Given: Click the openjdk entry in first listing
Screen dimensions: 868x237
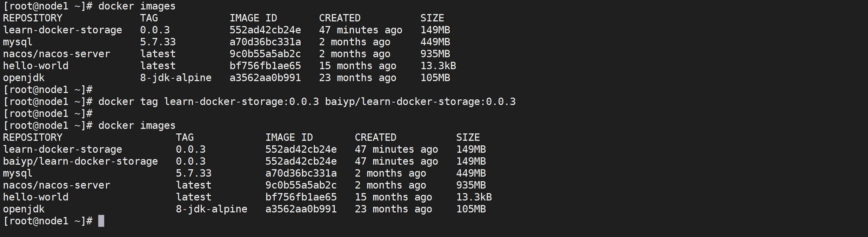Looking at the screenshot, I should coord(24,78).
